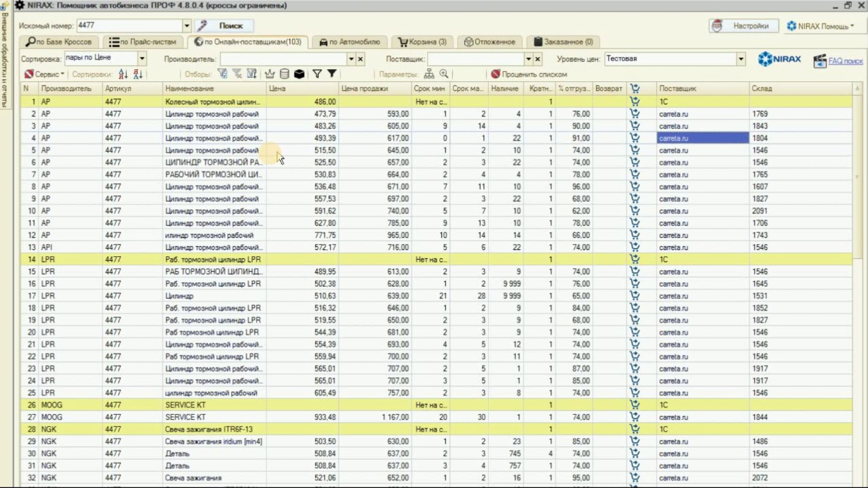Click the hierarchy tree parameters icon
Image resolution: width=868 pixels, height=488 pixels.
click(x=429, y=74)
